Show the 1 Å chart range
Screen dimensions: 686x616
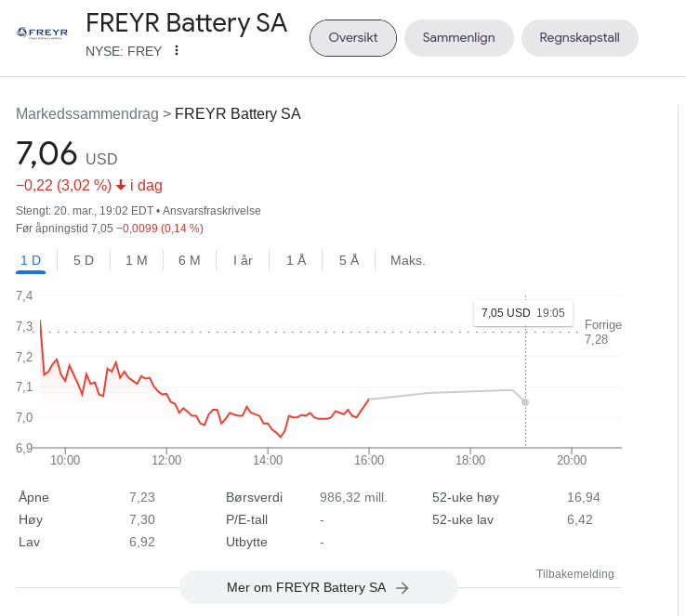click(x=297, y=260)
